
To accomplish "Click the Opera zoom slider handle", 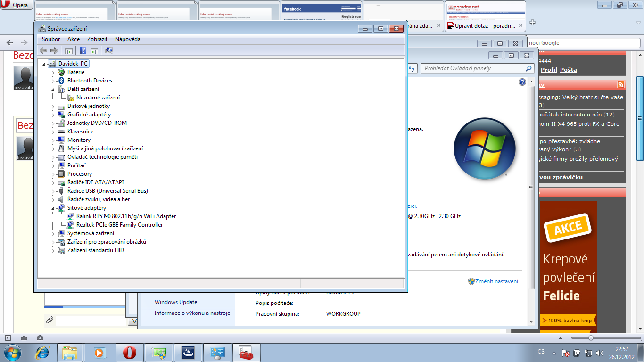I will (x=591, y=338).
